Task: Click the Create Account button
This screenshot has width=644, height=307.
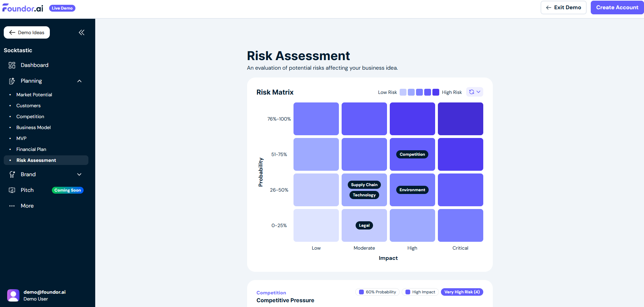Action: point(617,8)
